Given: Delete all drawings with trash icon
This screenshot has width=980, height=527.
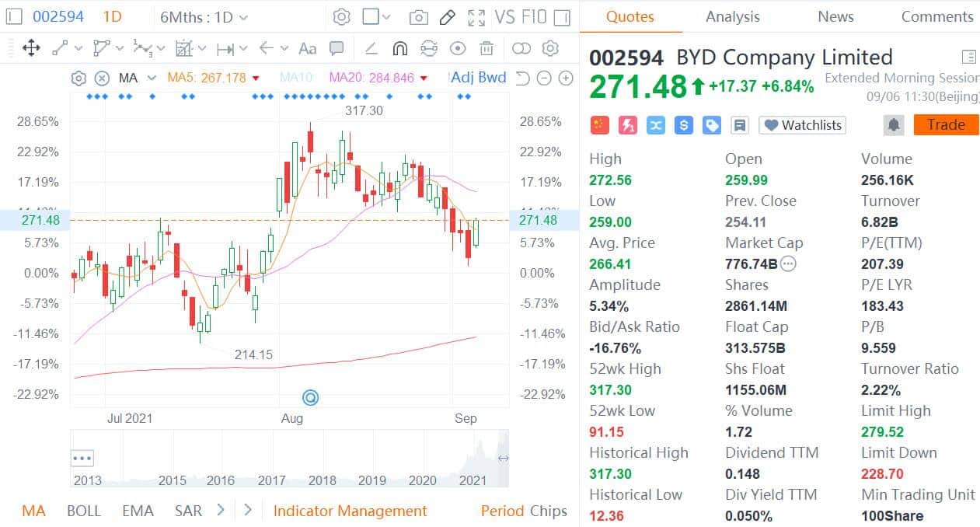Looking at the screenshot, I should click(x=487, y=48).
